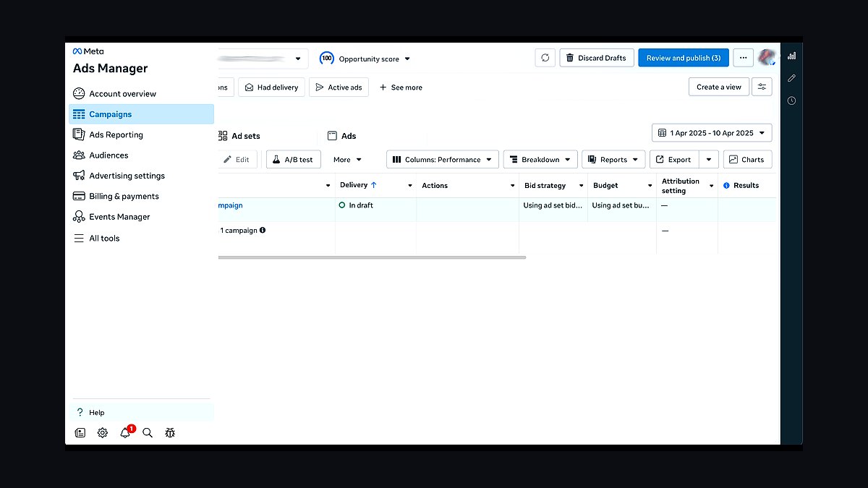The height and width of the screenshot is (488, 868).
Task: Click the Review and publish (3) button
Action: (x=683, y=58)
